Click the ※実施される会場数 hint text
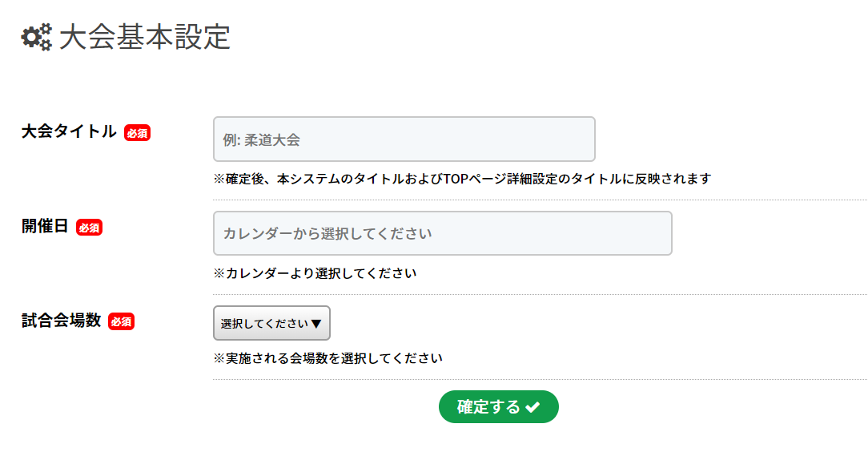Screen dimensions: 868x452 click(328, 358)
